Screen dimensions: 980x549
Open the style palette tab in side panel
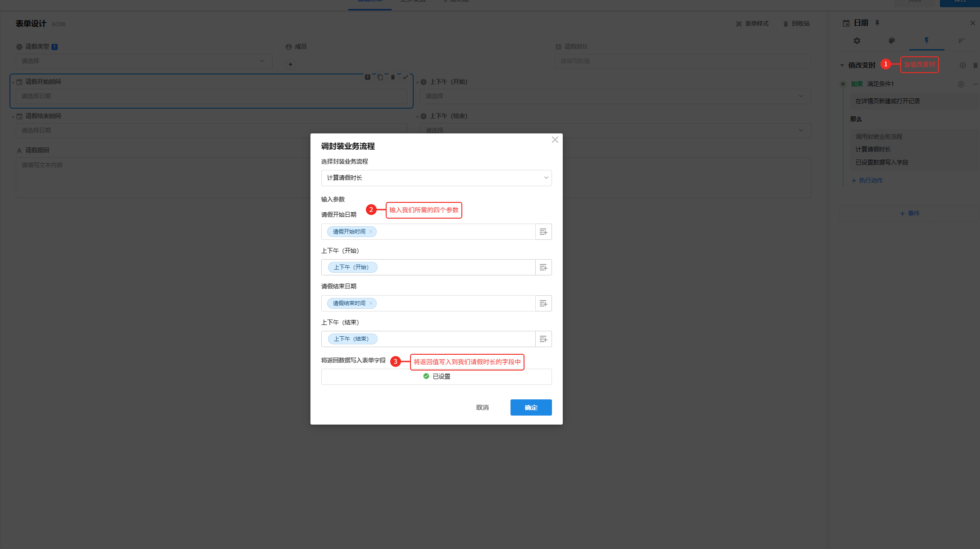tap(891, 41)
